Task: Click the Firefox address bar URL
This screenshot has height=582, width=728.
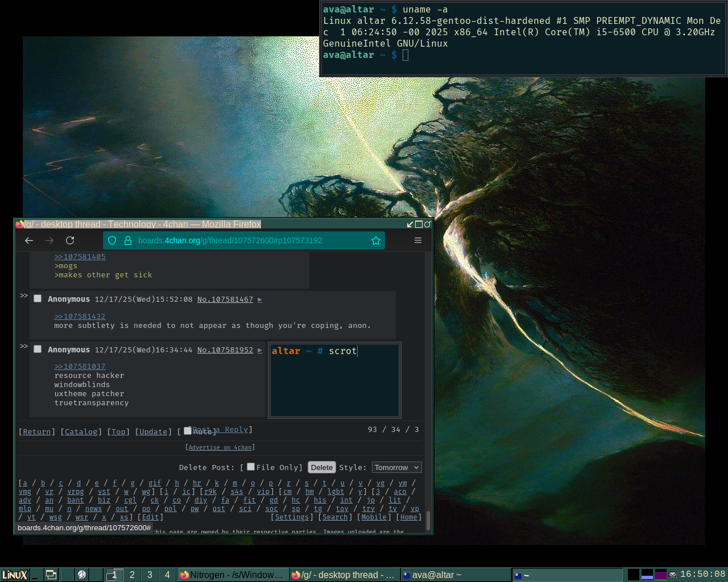Action: [x=230, y=240]
